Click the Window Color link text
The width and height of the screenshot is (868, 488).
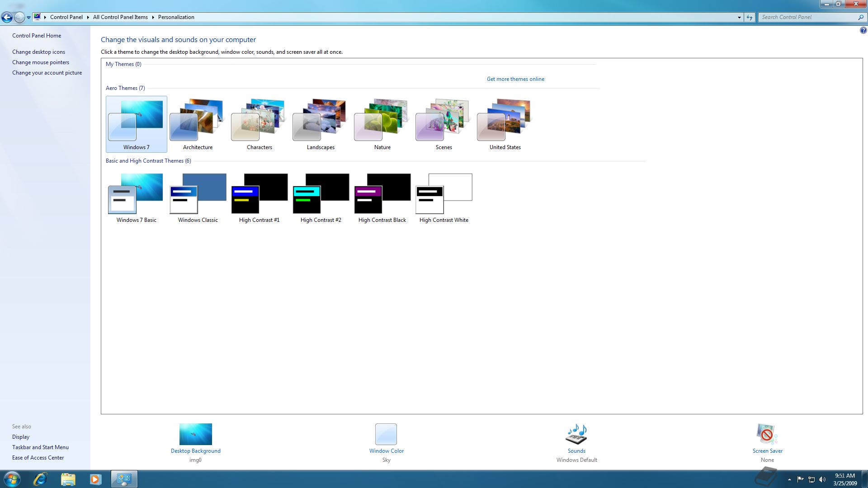pos(387,451)
